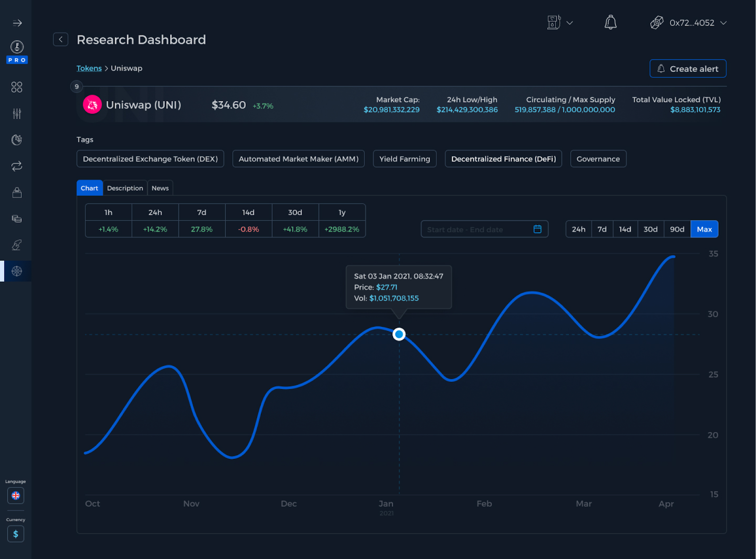This screenshot has height=559, width=756.
Task: Expand the gas station dropdown
Action: click(560, 22)
